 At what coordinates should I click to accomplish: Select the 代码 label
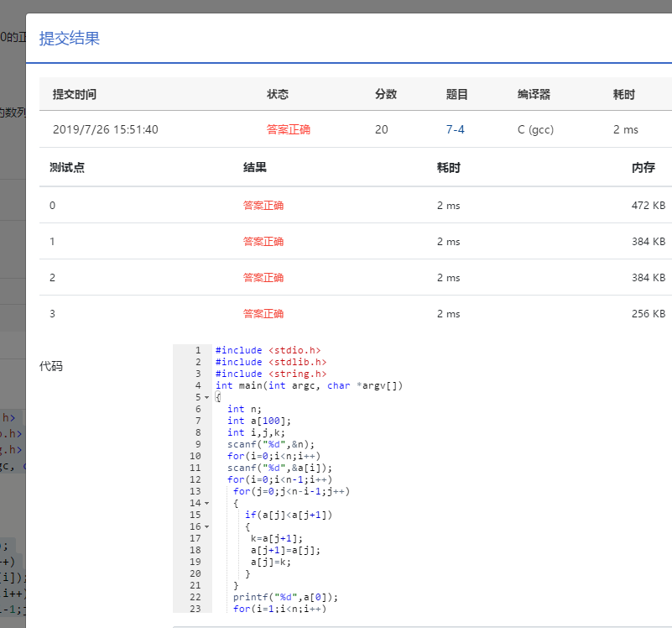(x=51, y=366)
